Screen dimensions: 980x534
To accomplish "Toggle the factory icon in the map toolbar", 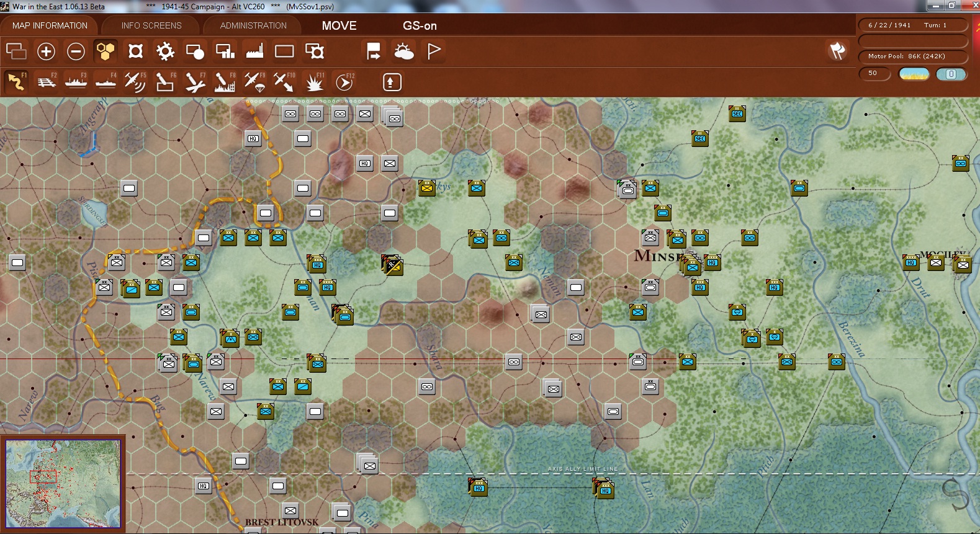I will pos(254,51).
